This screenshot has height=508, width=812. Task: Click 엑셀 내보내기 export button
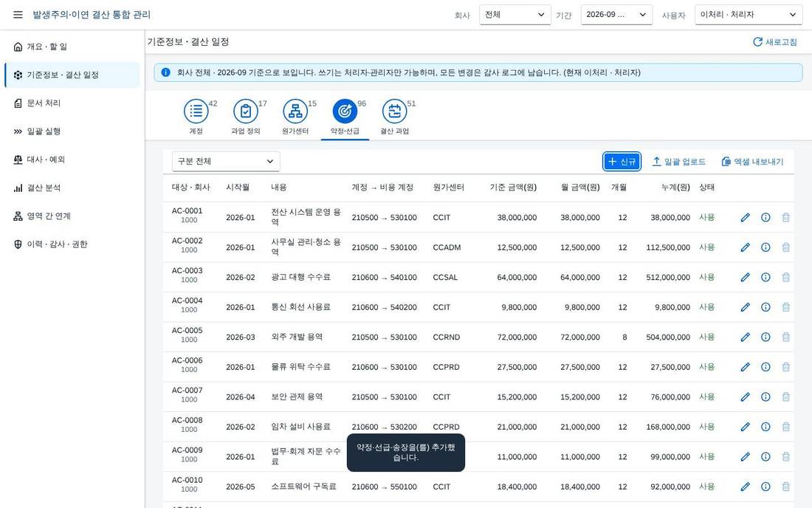coord(752,162)
